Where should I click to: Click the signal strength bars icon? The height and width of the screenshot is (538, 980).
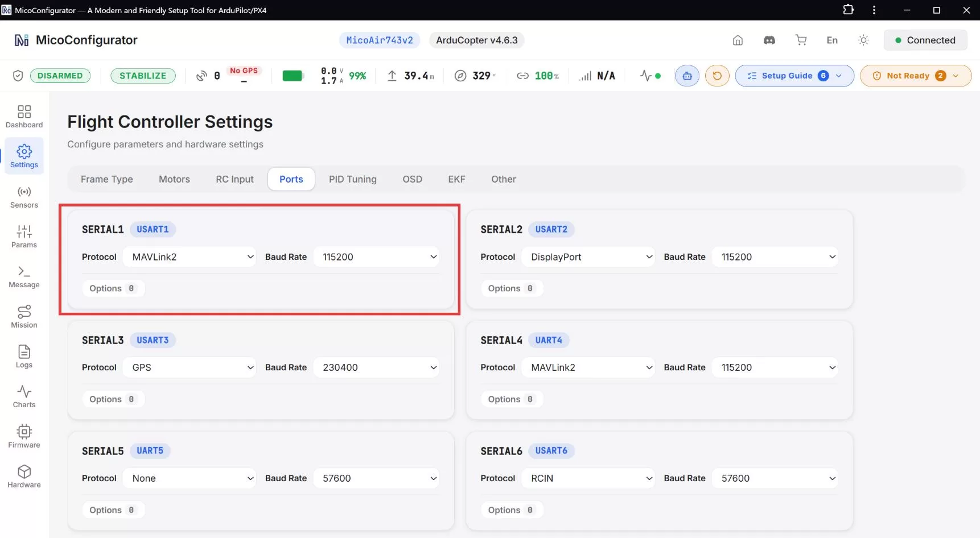click(585, 76)
